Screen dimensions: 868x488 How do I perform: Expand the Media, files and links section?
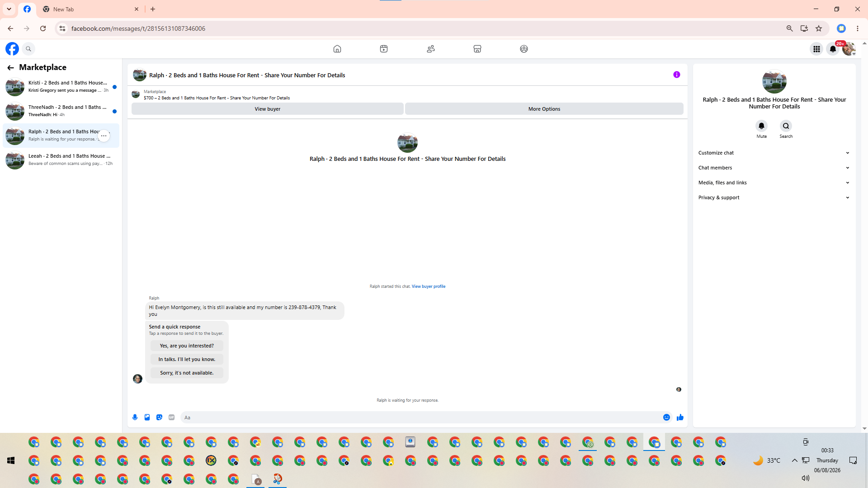tap(774, 183)
